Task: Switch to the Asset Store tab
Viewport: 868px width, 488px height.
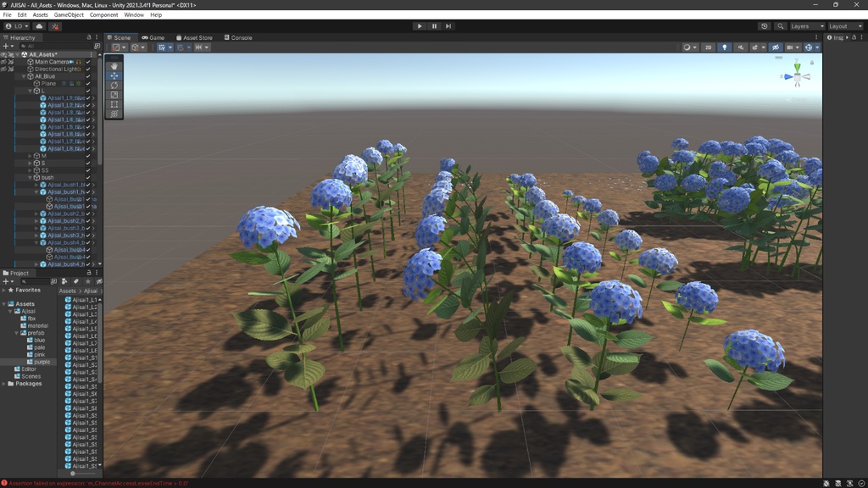Action: (194, 37)
